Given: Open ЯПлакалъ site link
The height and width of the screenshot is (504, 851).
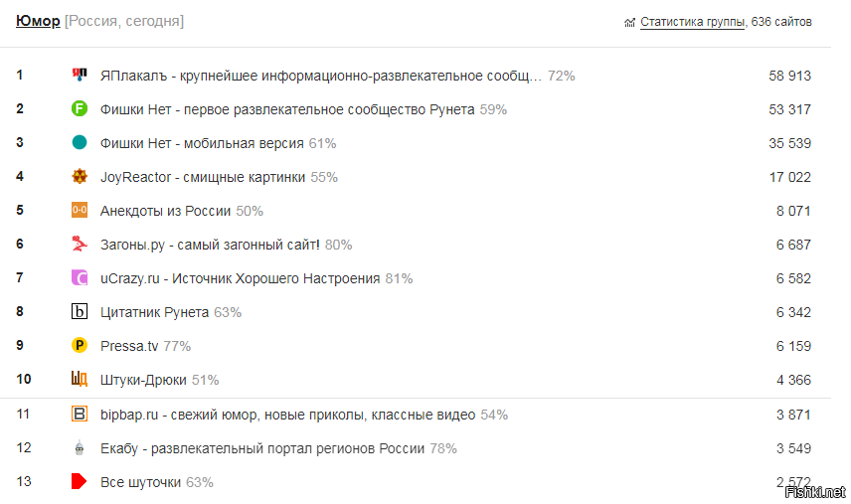Looking at the screenshot, I should pyautogui.click(x=321, y=76).
